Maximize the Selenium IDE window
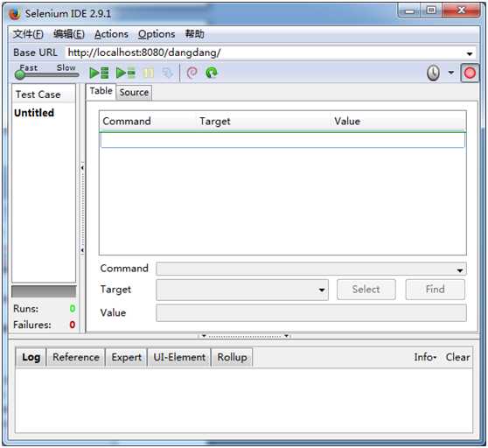The width and height of the screenshot is (488, 448). pos(431,10)
